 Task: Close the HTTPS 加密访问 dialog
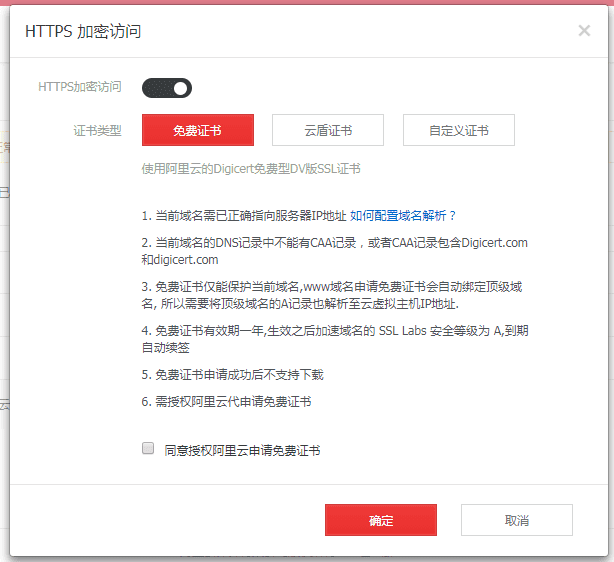point(584,31)
